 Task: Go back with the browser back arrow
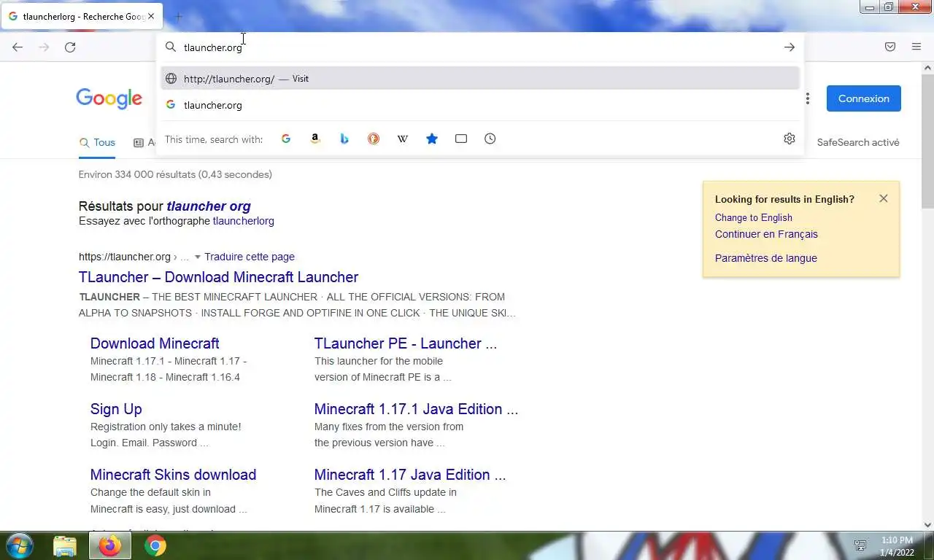click(x=18, y=47)
